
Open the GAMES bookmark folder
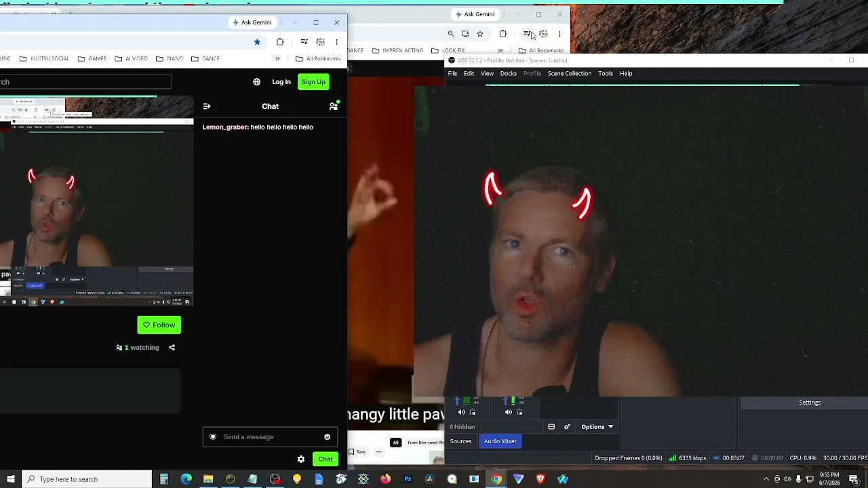[92, 59]
